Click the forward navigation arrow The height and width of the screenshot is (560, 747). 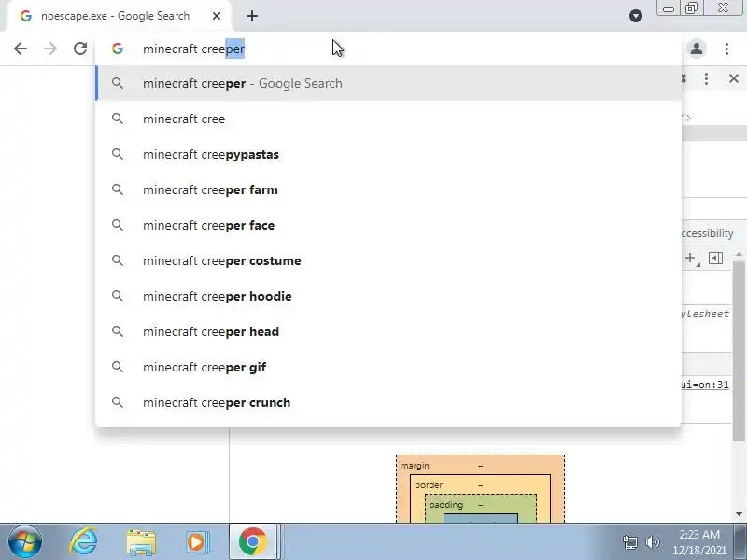50,49
